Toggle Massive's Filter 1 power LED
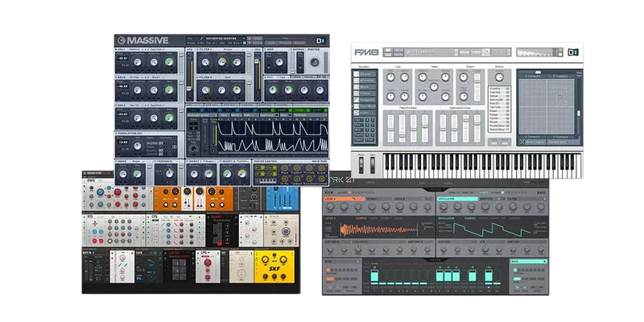Screen dimensions: 644x322 (x=197, y=49)
